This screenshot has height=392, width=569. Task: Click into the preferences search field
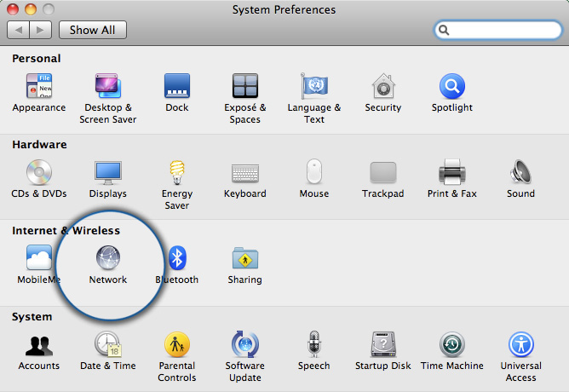click(x=497, y=30)
